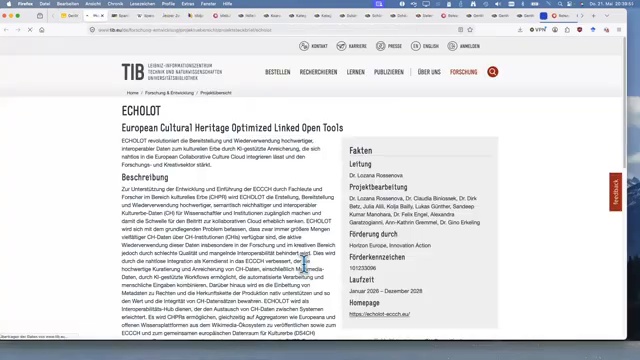Open the Firefox account icon
640x360 pixels.
(555, 30)
